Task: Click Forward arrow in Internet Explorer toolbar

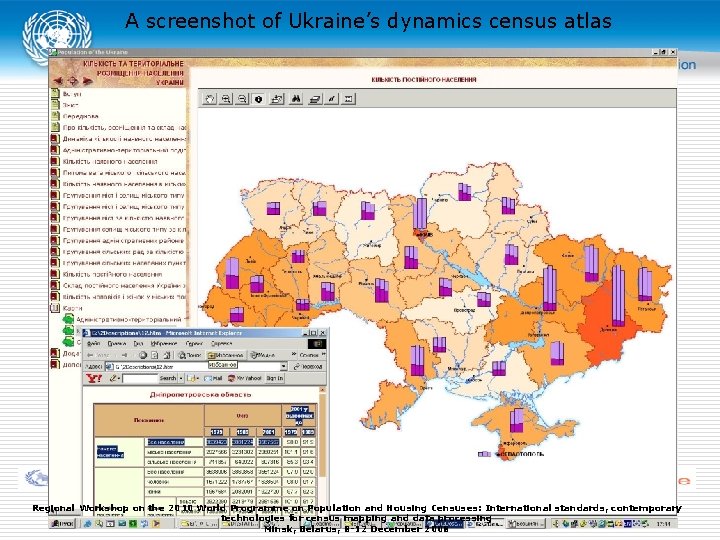Action: 124,355
